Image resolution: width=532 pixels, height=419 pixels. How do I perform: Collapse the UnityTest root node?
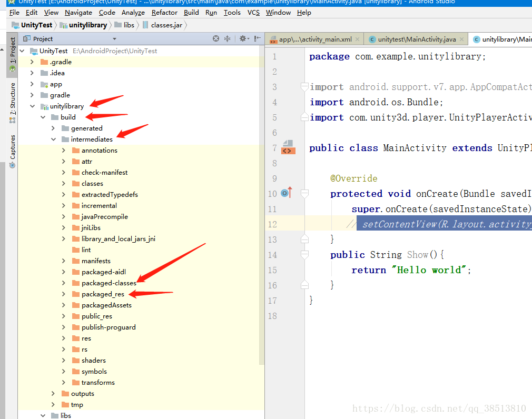23,51
